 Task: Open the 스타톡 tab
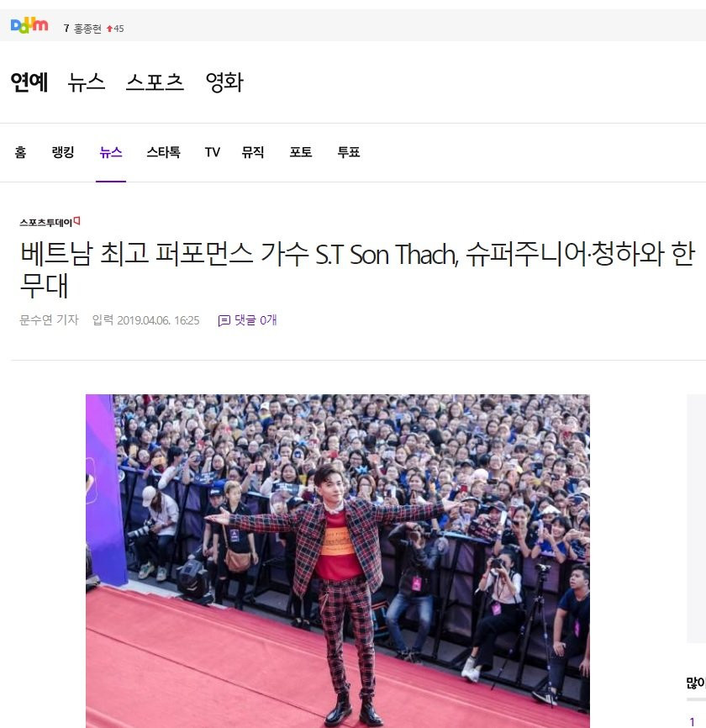click(x=163, y=152)
